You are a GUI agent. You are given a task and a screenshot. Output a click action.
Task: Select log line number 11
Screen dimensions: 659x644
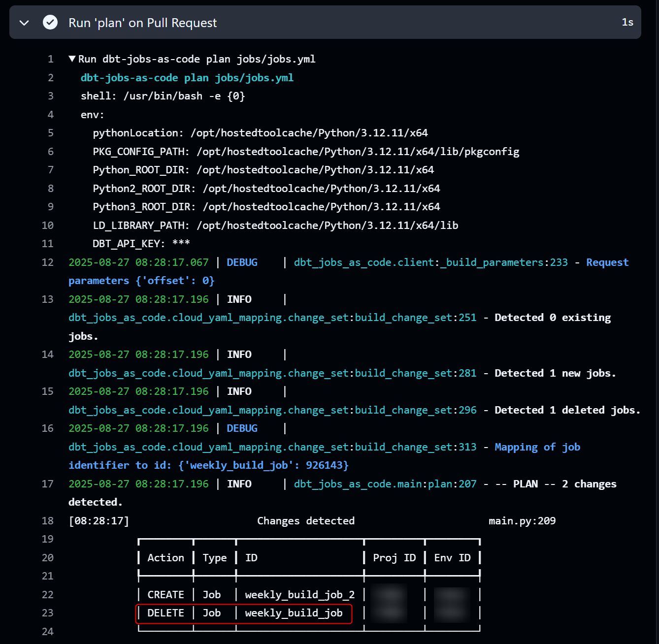(48, 244)
